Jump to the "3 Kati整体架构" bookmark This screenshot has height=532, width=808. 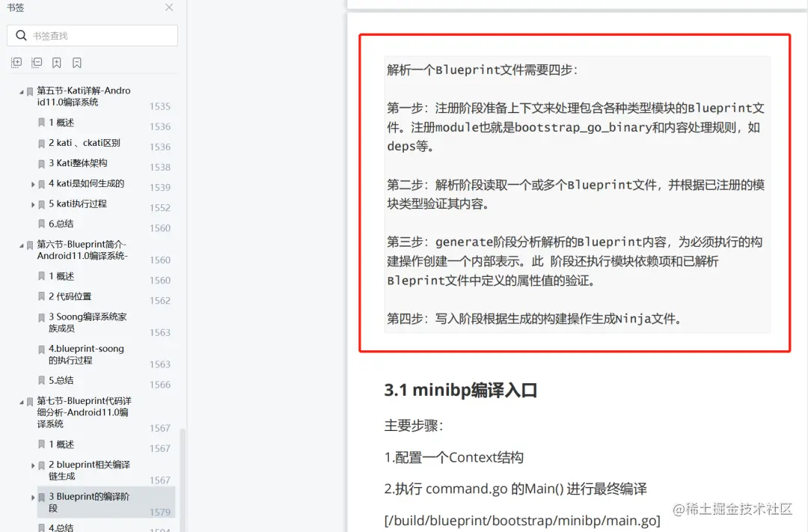click(82, 163)
